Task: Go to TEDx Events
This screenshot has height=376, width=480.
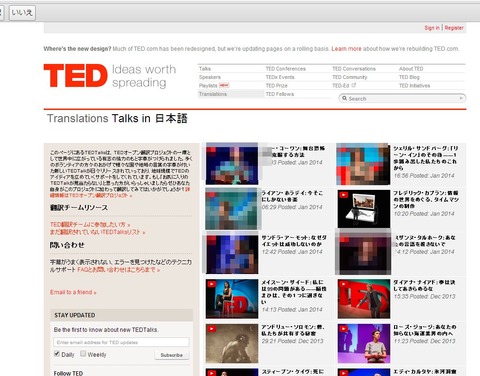Action: pos(280,77)
